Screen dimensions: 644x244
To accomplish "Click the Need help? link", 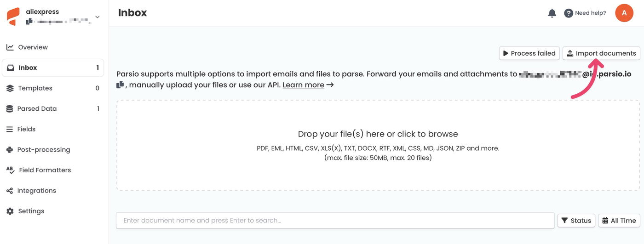I will click(x=585, y=13).
